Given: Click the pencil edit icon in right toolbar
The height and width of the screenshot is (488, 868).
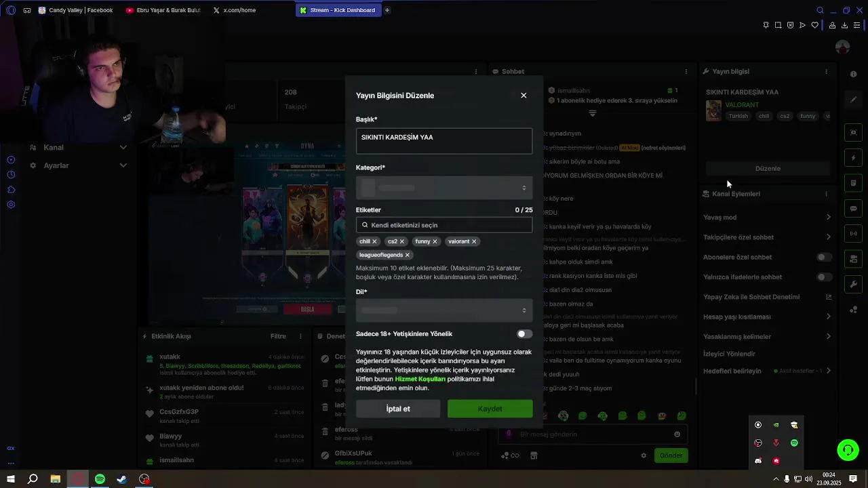Looking at the screenshot, I should coord(854,100).
